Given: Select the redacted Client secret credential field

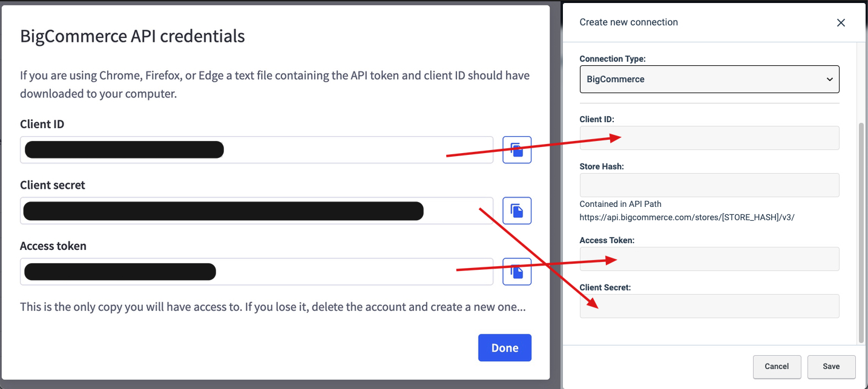Looking at the screenshot, I should pyautogui.click(x=257, y=211).
